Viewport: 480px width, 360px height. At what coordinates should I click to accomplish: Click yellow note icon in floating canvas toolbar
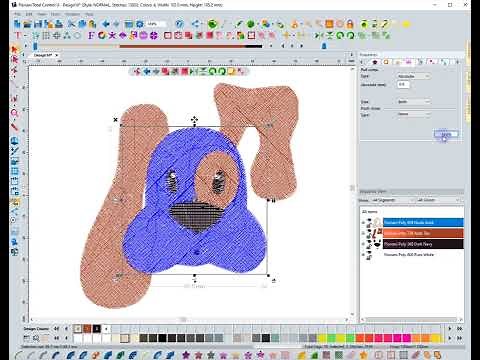[231, 71]
